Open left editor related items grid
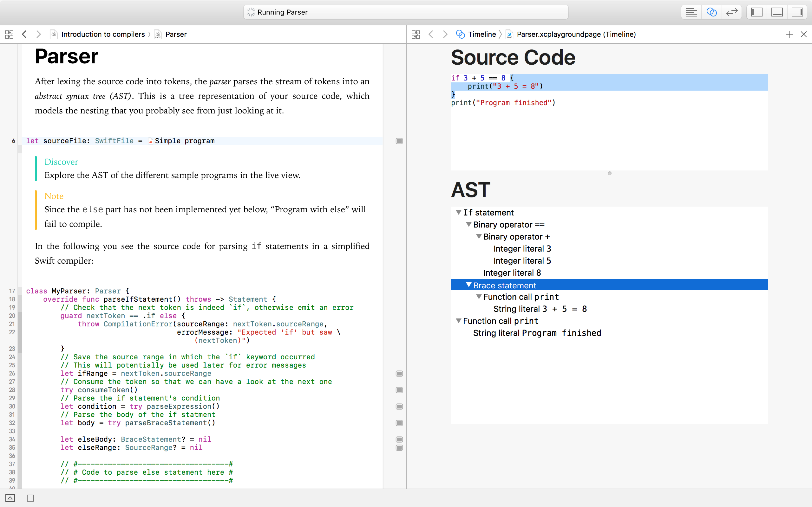Screen dimensions: 812x507 coord(9,34)
